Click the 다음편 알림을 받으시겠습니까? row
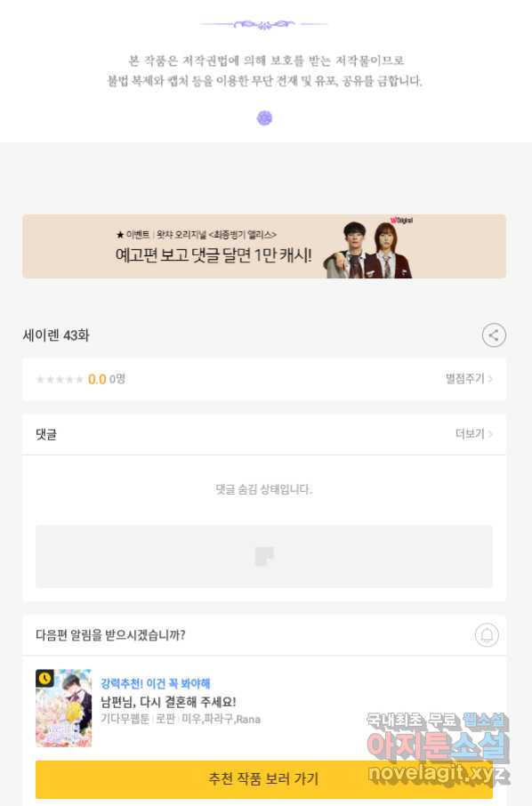This screenshot has width=532, height=806. pyautogui.click(x=264, y=635)
